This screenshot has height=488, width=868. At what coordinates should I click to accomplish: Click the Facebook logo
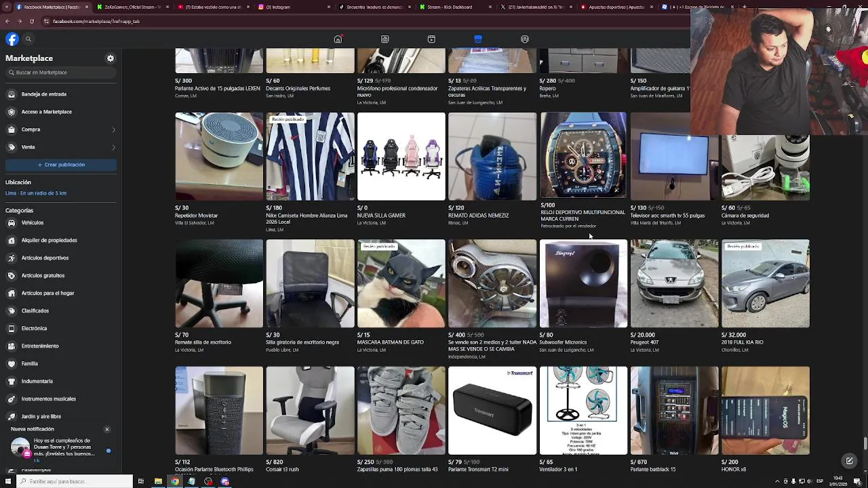(x=12, y=39)
